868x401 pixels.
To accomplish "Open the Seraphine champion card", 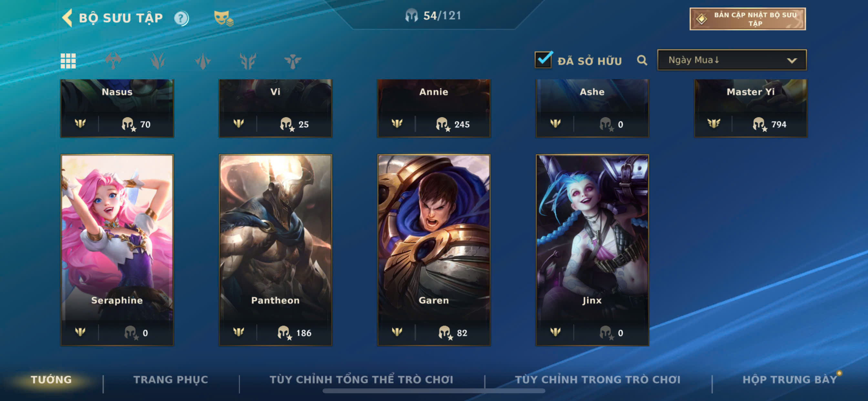I will point(117,250).
